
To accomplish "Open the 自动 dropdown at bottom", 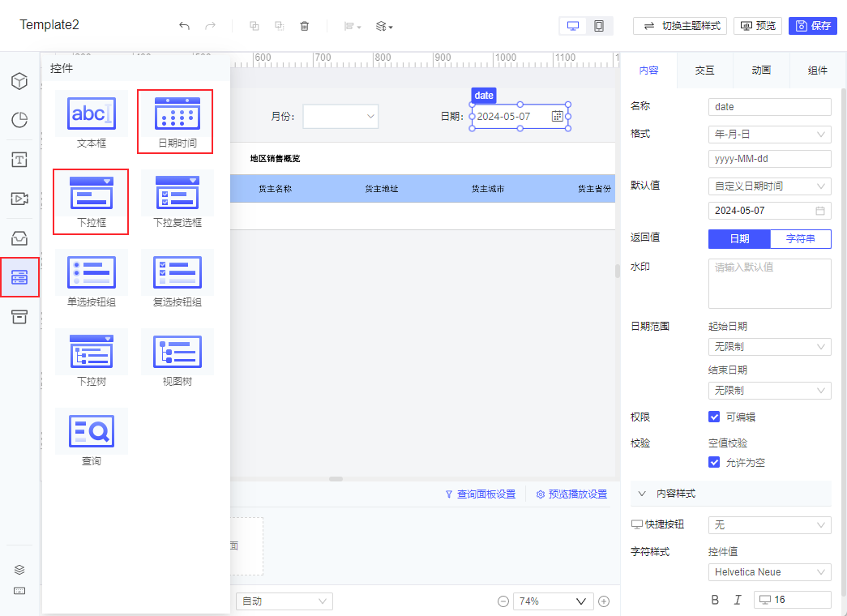I will (284, 601).
